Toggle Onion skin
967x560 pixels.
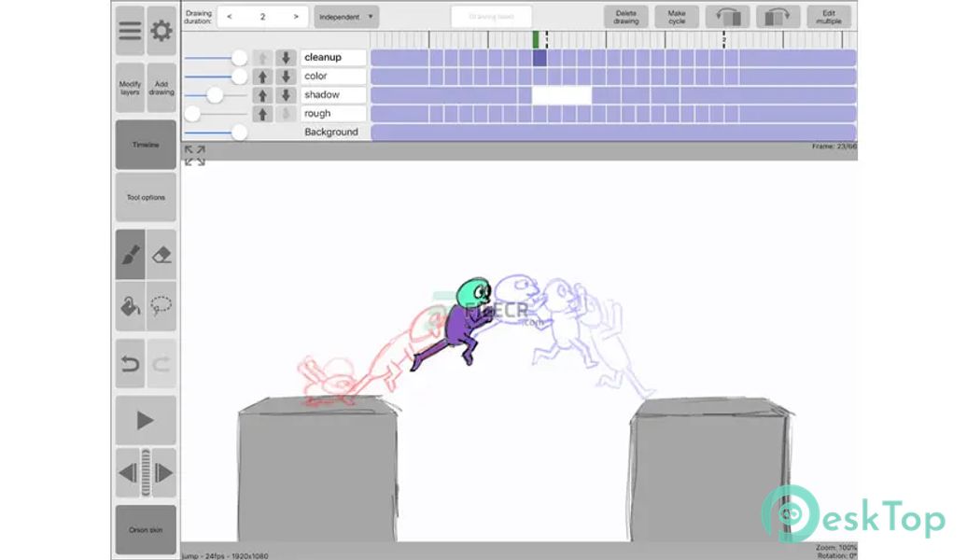click(x=146, y=530)
